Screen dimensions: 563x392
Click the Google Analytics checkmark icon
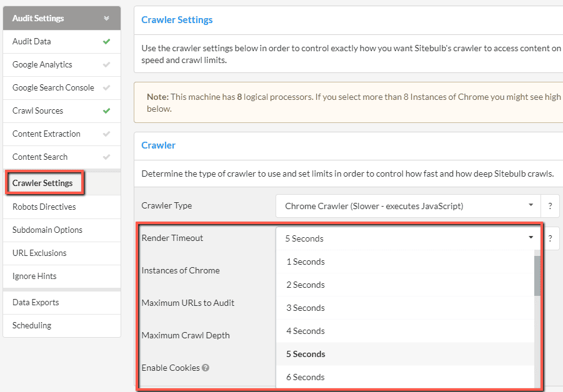[107, 65]
